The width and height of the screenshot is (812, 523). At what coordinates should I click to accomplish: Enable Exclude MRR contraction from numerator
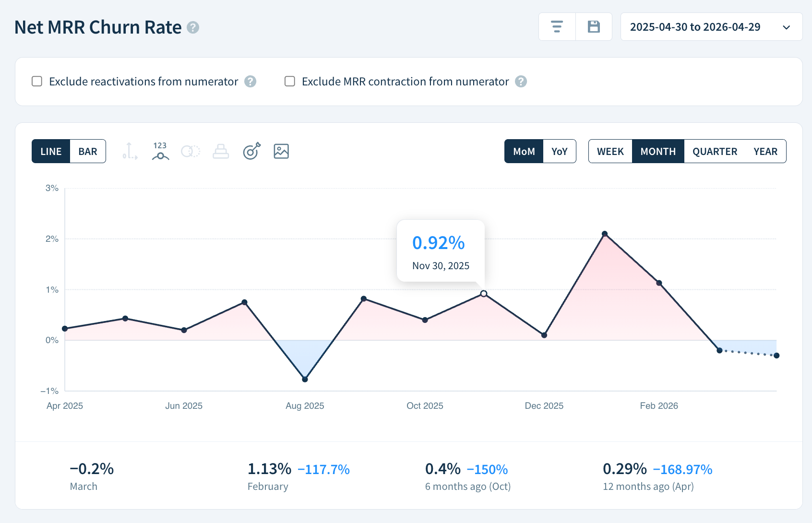tap(289, 82)
